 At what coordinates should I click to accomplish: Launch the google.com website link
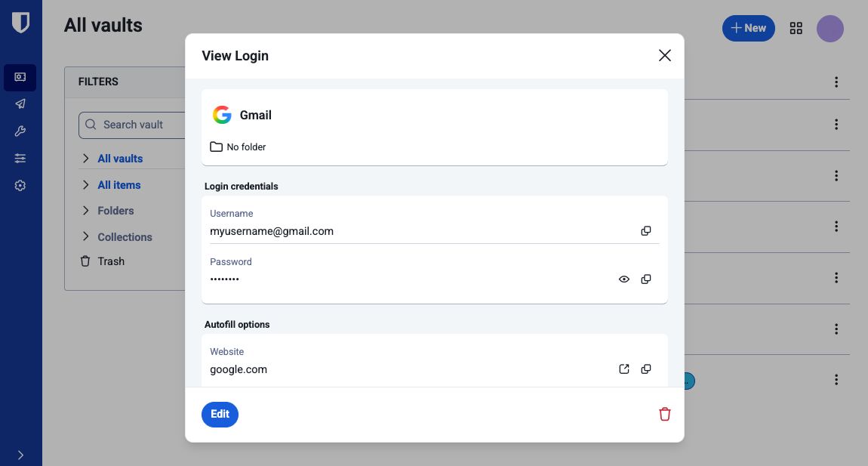coord(624,369)
